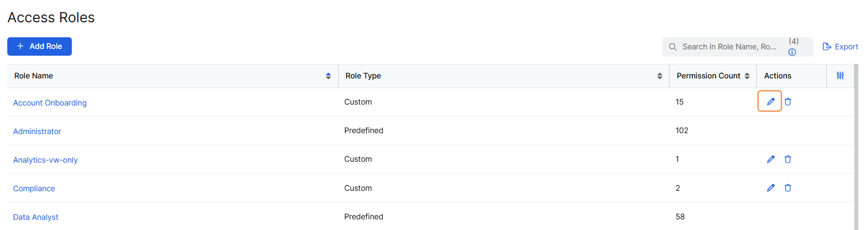This screenshot has height=230, width=868.
Task: Open the Data Analyst role link
Action: pyautogui.click(x=35, y=217)
